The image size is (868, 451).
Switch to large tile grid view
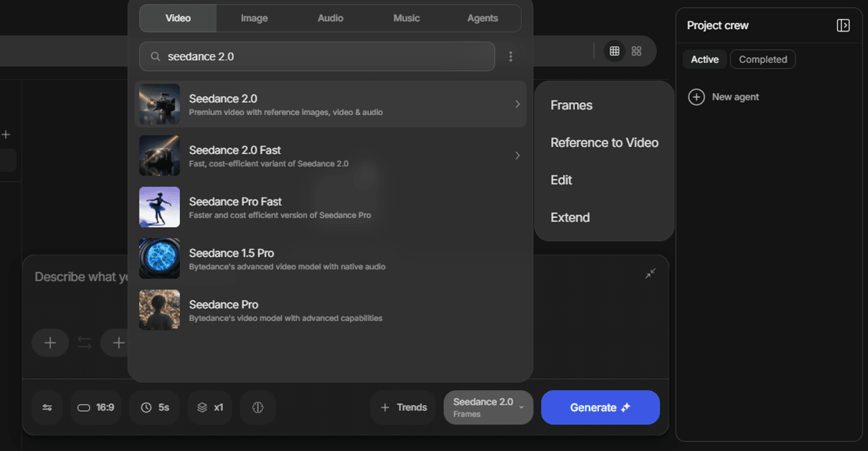(x=636, y=51)
